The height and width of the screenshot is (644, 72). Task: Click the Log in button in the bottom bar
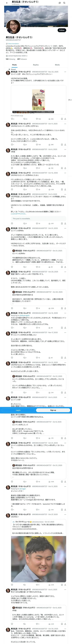click(x=18, y=410)
